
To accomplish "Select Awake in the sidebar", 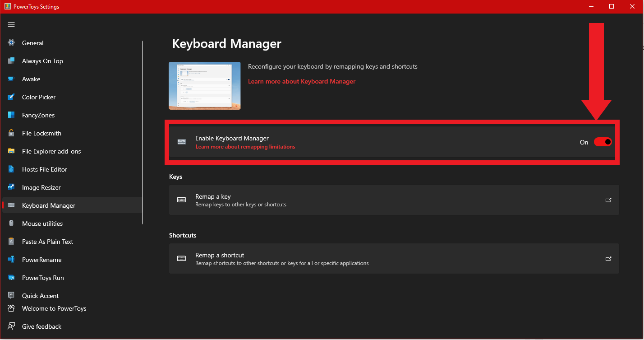I will [x=72, y=79].
